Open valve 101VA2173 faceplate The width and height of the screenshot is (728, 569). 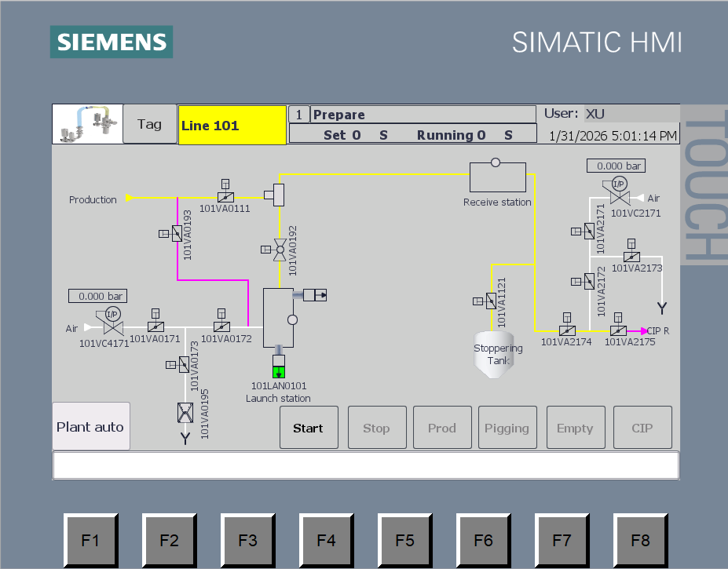(x=632, y=257)
